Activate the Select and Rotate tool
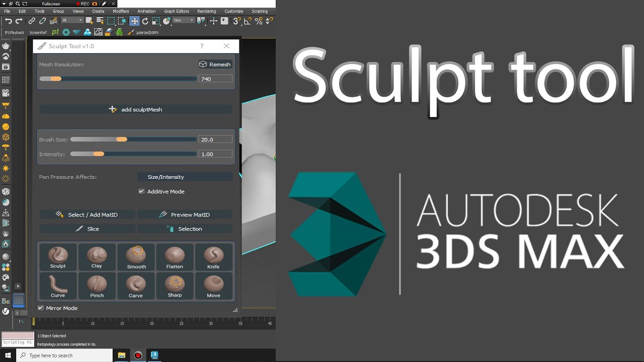This screenshot has width=644, height=362. click(x=145, y=21)
